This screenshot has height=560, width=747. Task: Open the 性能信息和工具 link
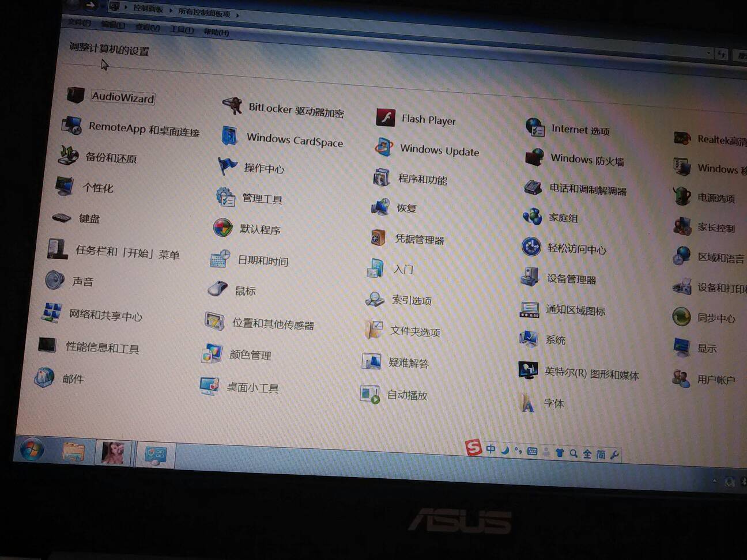pos(102,347)
